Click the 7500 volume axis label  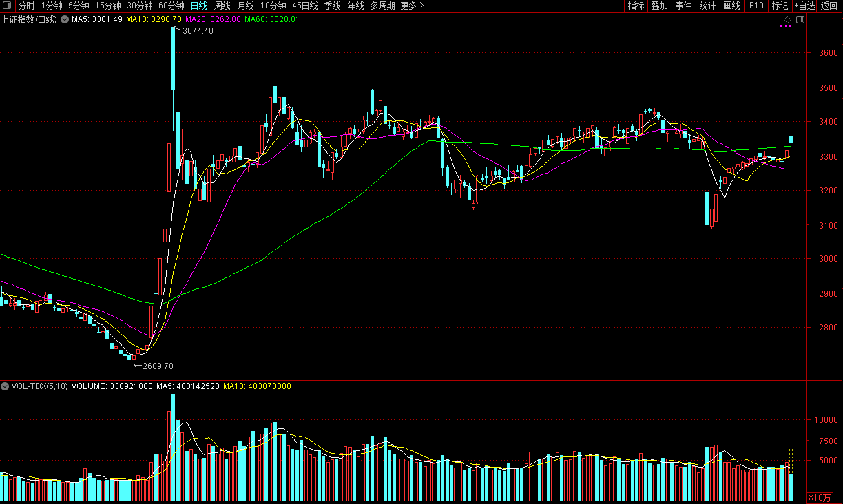828,441
